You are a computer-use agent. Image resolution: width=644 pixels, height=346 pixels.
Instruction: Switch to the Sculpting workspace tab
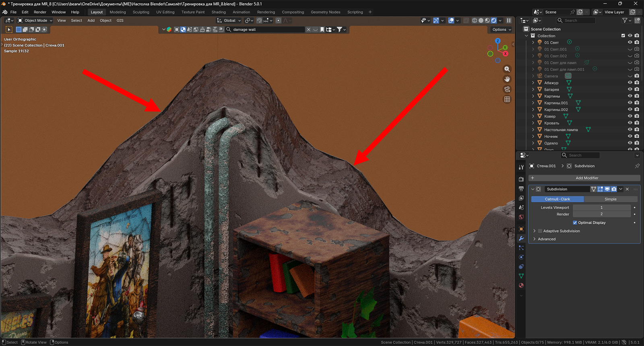pyautogui.click(x=141, y=12)
